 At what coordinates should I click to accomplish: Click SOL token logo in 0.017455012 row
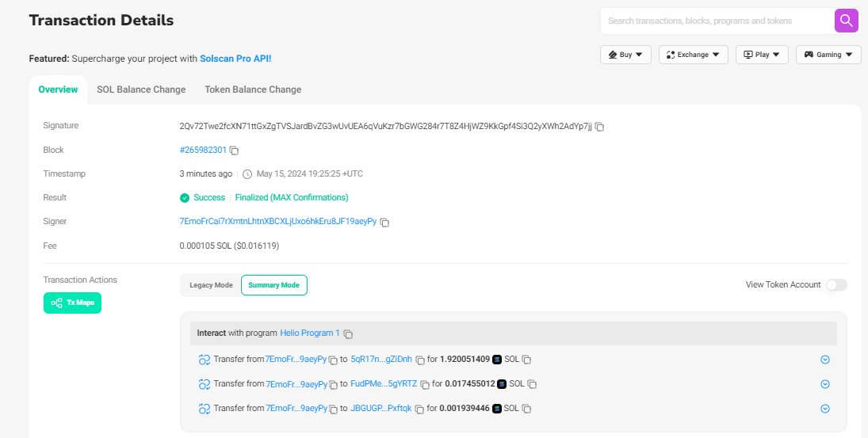502,384
